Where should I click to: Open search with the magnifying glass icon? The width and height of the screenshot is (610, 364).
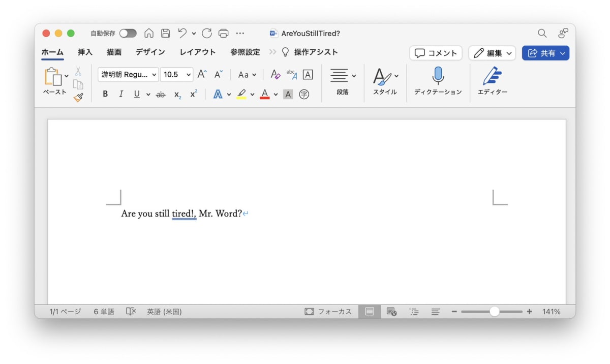542,34
